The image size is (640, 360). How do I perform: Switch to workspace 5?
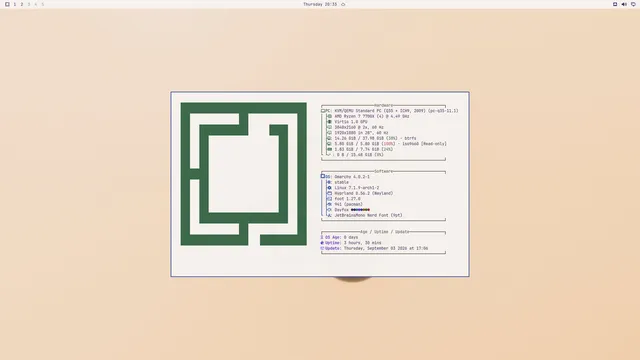pos(42,4)
